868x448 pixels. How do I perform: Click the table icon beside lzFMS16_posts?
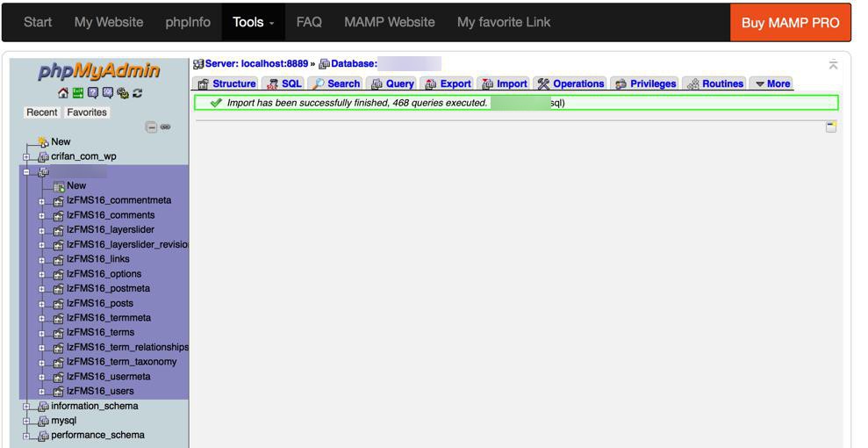58,303
